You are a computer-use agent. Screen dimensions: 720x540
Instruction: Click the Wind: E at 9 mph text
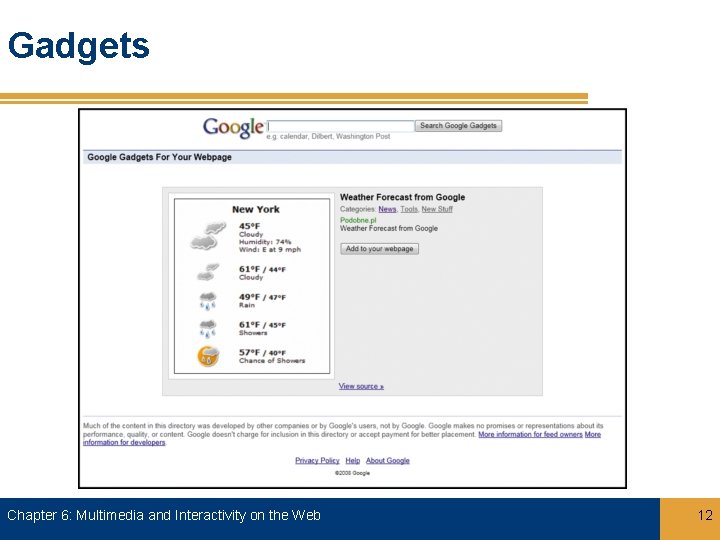click(270, 250)
